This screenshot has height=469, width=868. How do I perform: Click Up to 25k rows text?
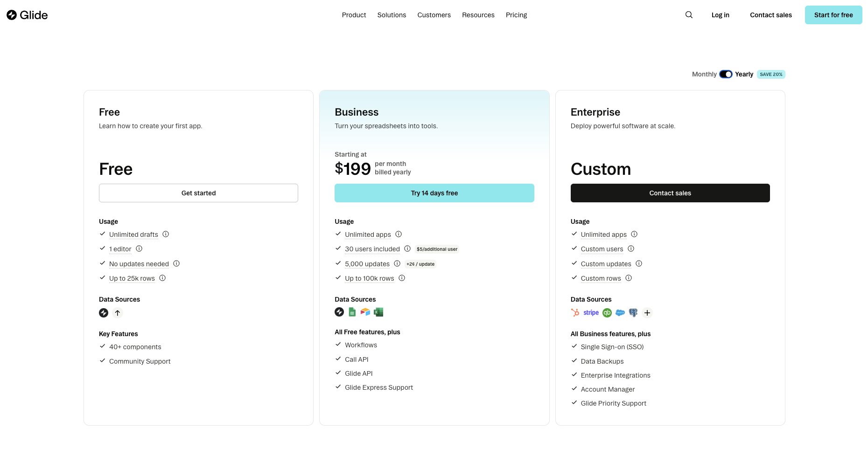tap(132, 278)
